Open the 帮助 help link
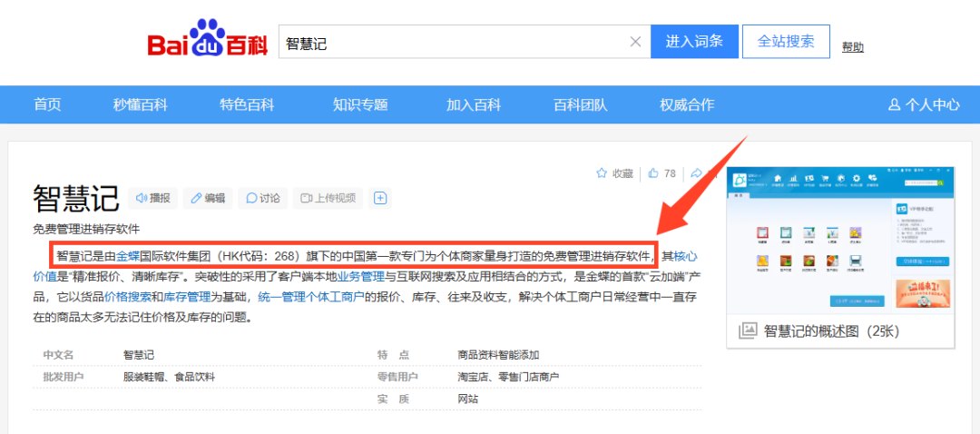 click(x=852, y=47)
